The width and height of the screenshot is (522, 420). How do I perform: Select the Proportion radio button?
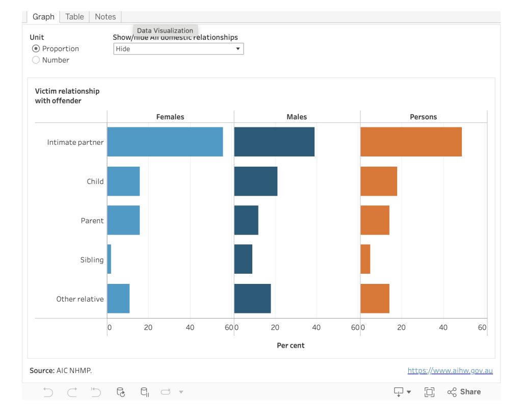(x=36, y=49)
